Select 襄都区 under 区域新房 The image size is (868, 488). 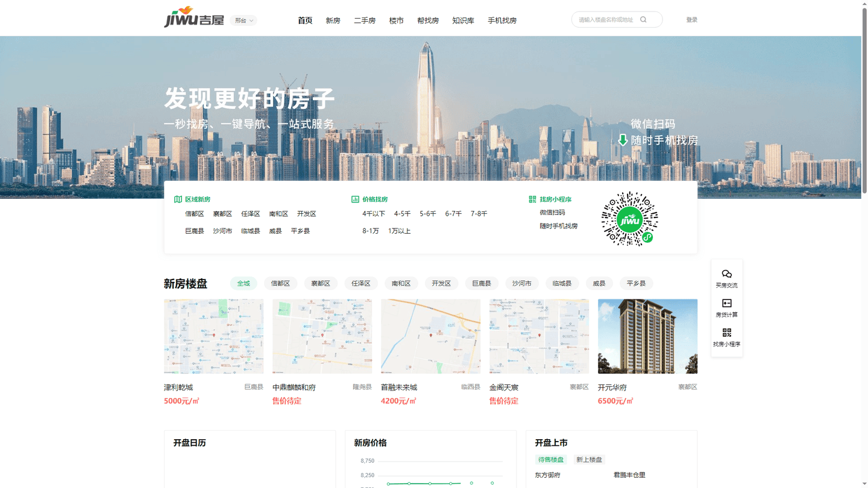222,214
